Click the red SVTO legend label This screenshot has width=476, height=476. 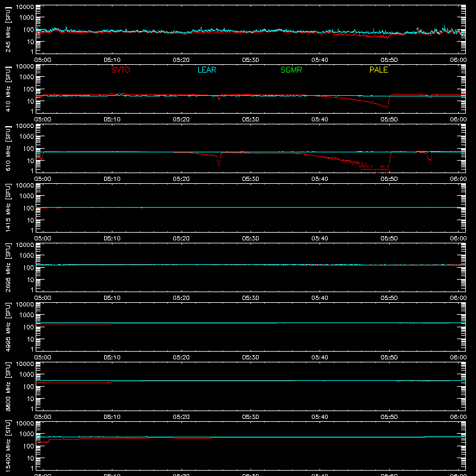click(121, 70)
